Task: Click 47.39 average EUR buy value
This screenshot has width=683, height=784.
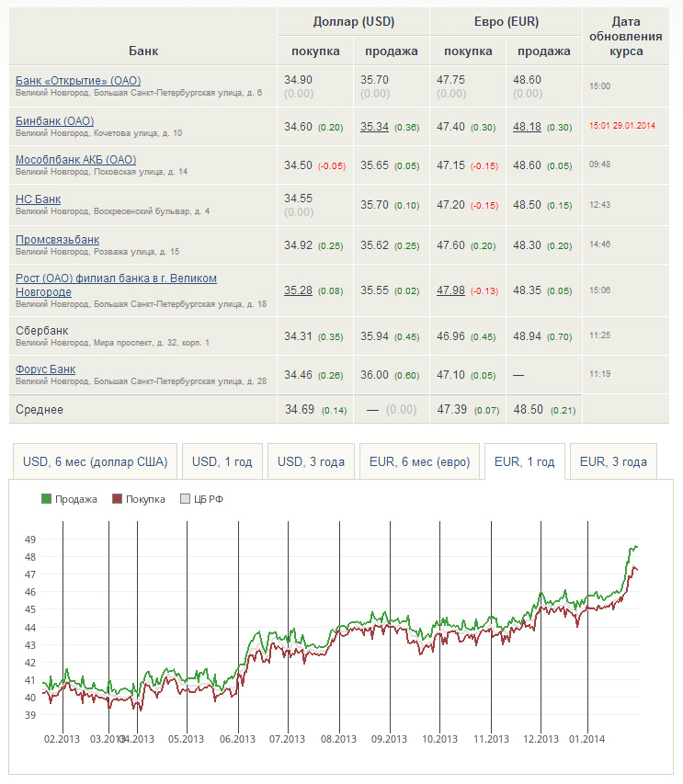Action: click(x=451, y=410)
